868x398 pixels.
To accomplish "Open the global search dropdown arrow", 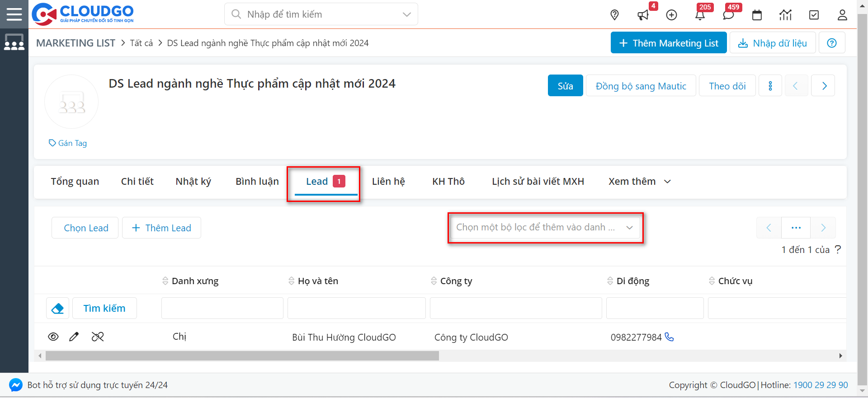I will click(406, 14).
